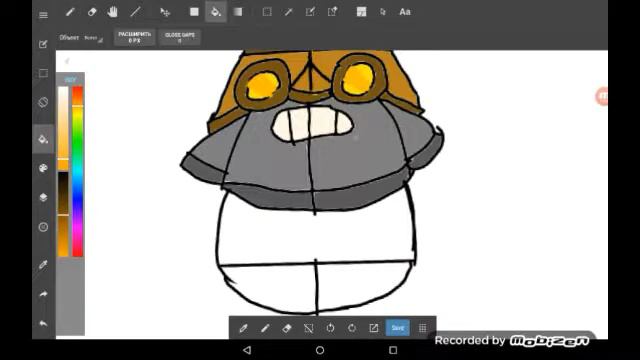
Task: Tap the Android Recents navigation button
Action: pyautogui.click(x=393, y=350)
